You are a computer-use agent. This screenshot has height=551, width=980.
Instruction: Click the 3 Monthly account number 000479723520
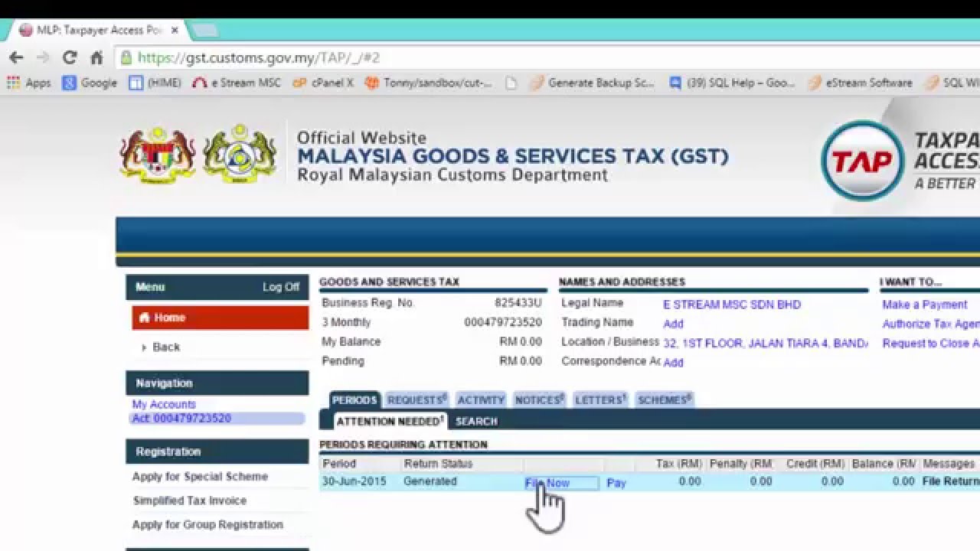tap(503, 322)
